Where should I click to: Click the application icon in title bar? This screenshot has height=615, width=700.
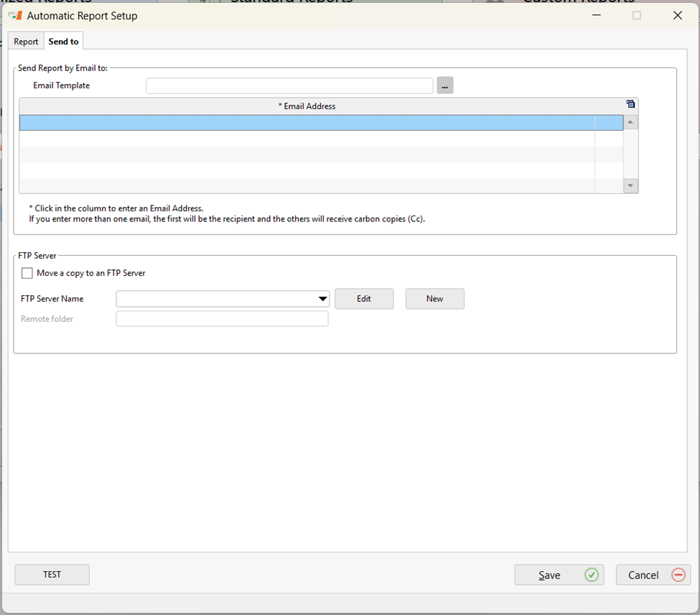pos(15,15)
